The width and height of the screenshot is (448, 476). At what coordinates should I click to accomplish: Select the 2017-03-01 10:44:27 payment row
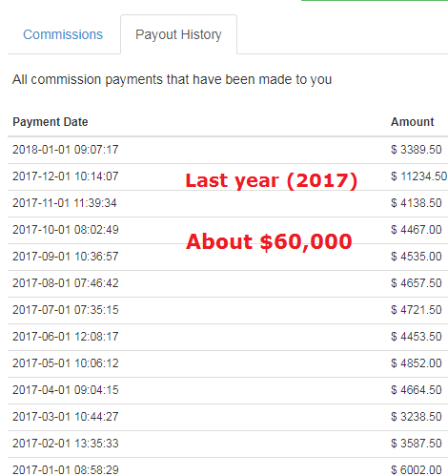point(228,417)
